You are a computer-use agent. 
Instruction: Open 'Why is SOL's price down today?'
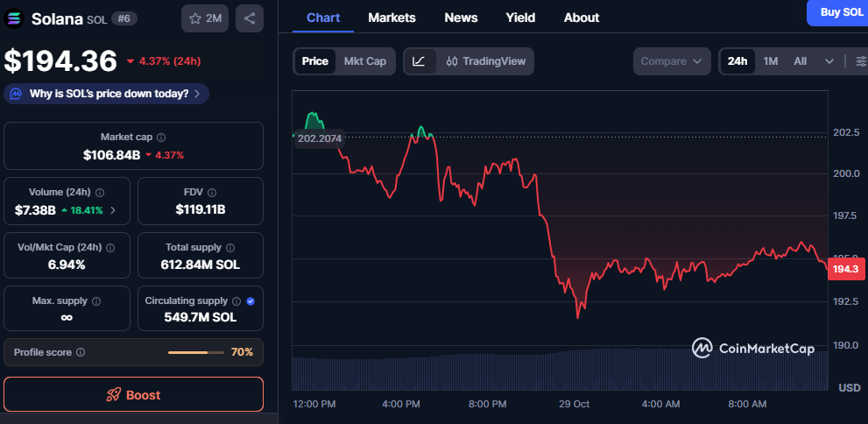tap(107, 94)
